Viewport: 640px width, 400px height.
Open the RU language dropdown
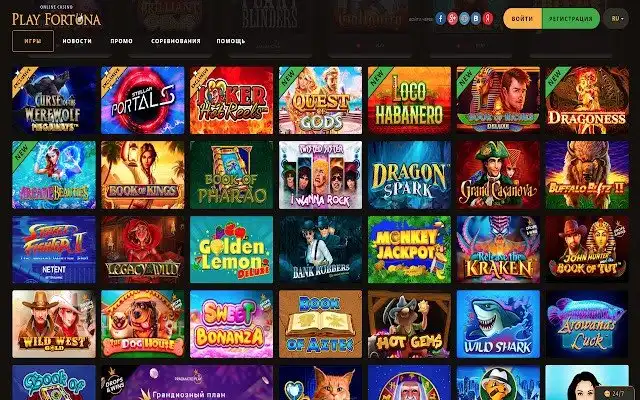pos(616,19)
